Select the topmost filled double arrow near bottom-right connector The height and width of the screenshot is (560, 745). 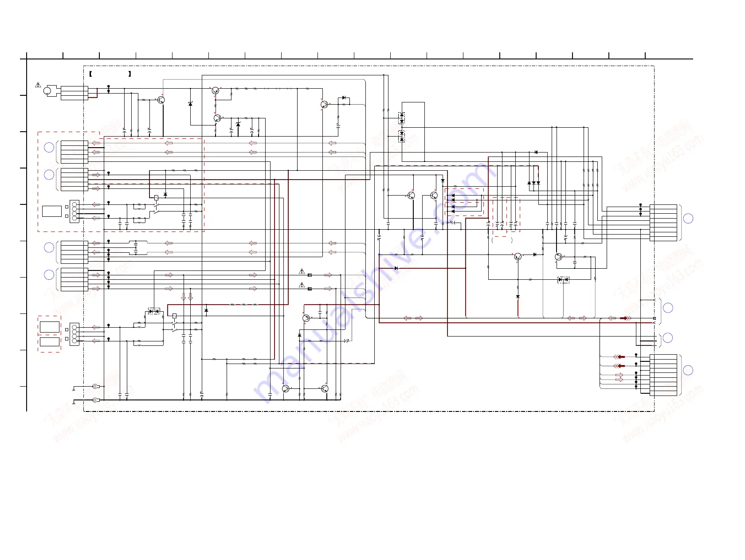point(619,356)
